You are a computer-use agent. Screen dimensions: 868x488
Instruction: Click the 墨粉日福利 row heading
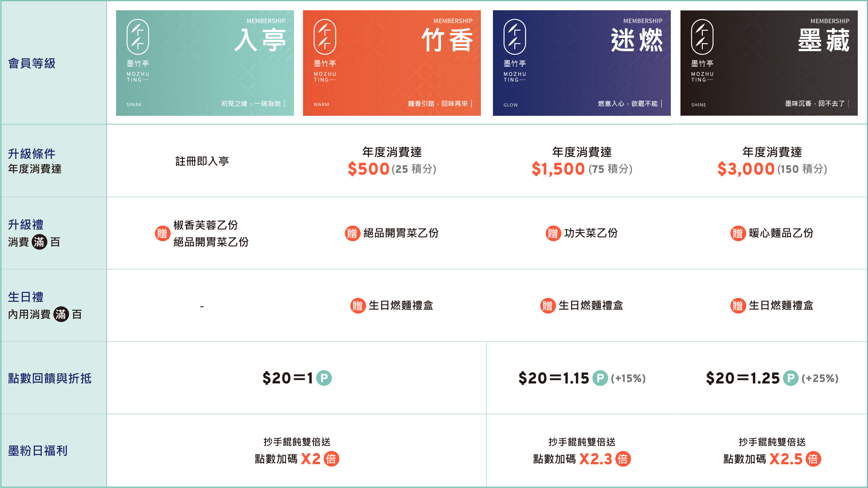point(38,451)
